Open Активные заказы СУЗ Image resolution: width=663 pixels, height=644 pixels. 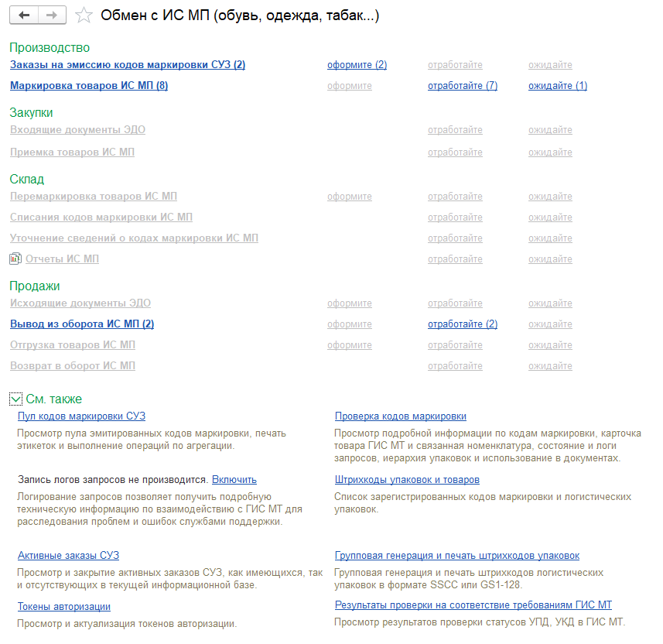(x=69, y=555)
